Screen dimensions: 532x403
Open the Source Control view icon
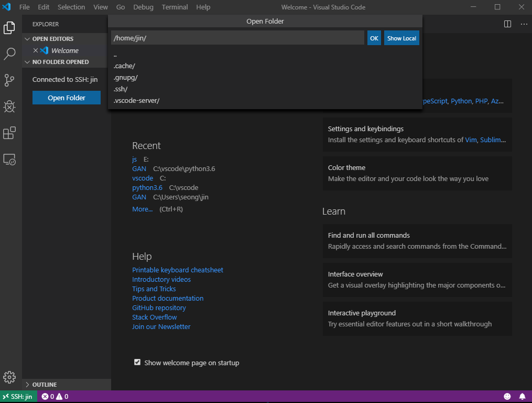click(x=9, y=80)
